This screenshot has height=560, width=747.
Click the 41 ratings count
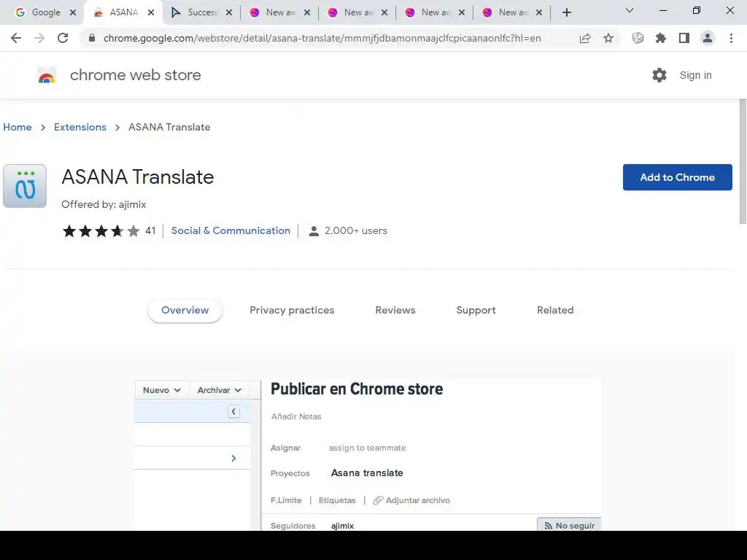(150, 231)
